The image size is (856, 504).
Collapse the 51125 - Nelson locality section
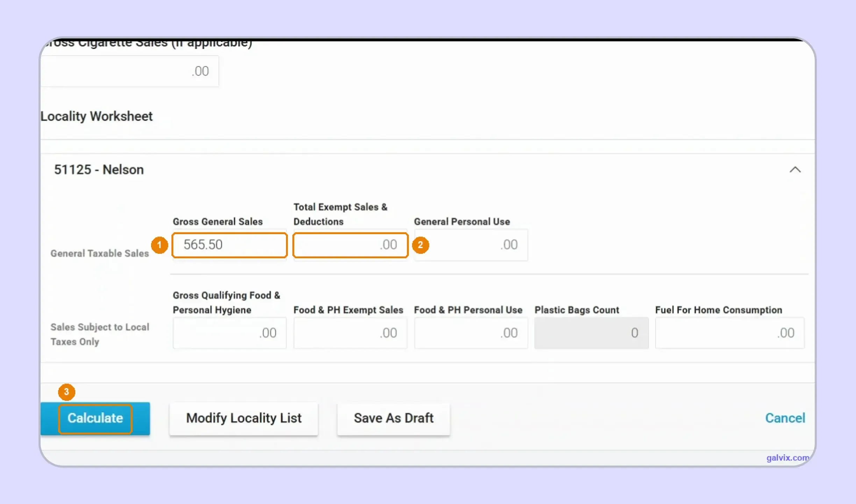point(795,170)
